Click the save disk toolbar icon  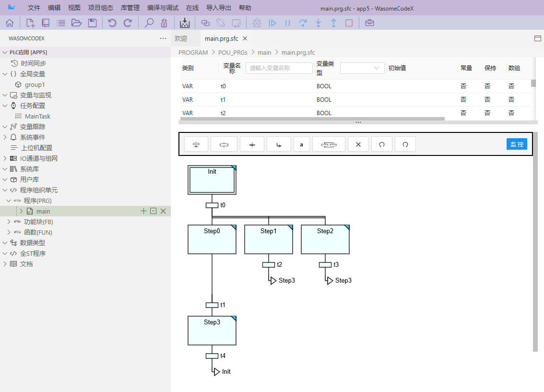(92, 23)
